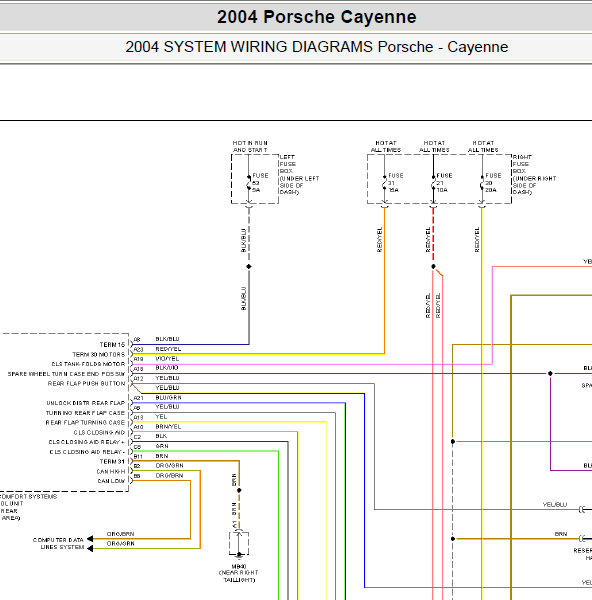Click the ORG/GRN computer data arrowhead
The width and height of the screenshot is (592, 600).
click(90, 549)
